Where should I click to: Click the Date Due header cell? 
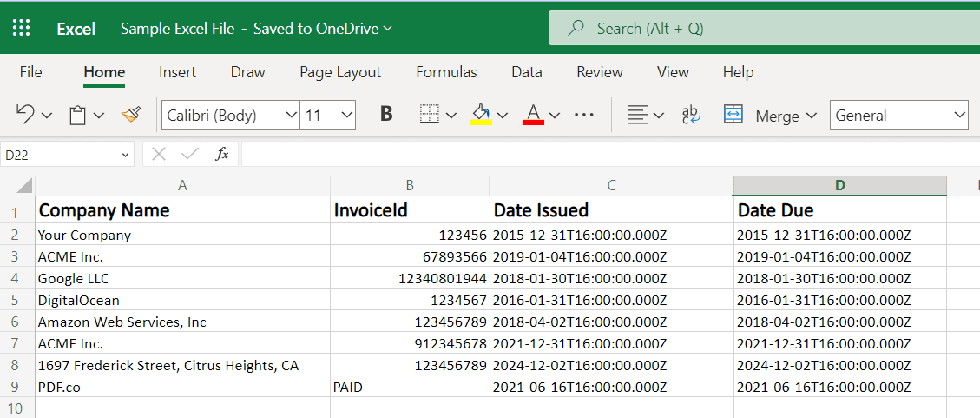(x=840, y=210)
